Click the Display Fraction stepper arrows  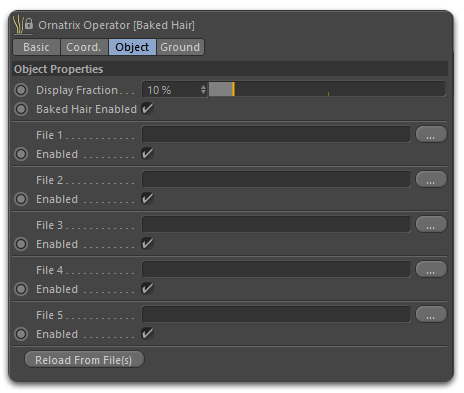coord(203,90)
